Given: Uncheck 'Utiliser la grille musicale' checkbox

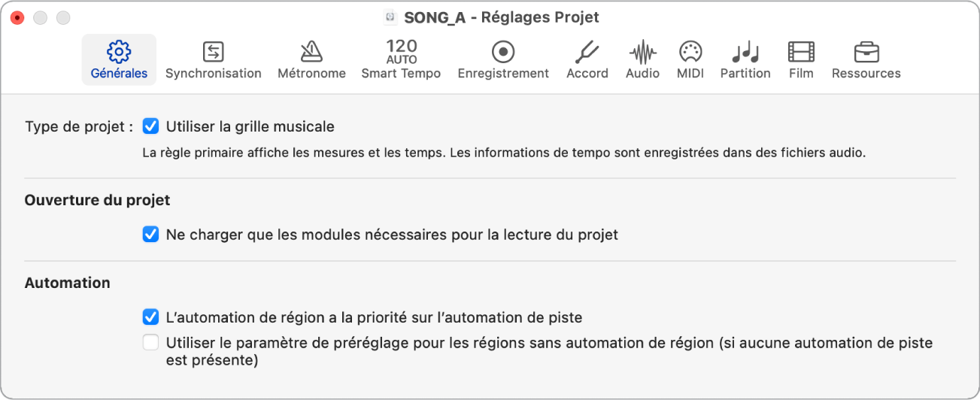Looking at the screenshot, I should (x=150, y=126).
